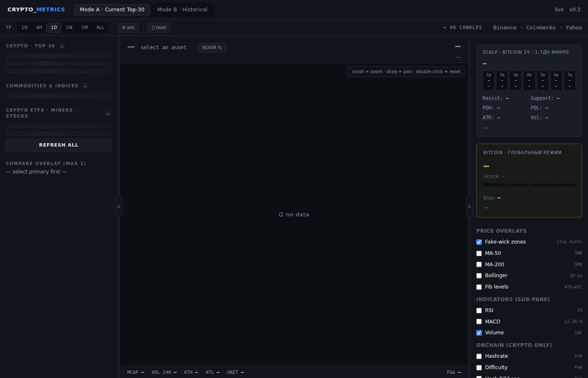Screen dimensions: 588x378
Task: Collapse the Crypto Top 30 section
Action: pyautogui.click(x=62, y=46)
